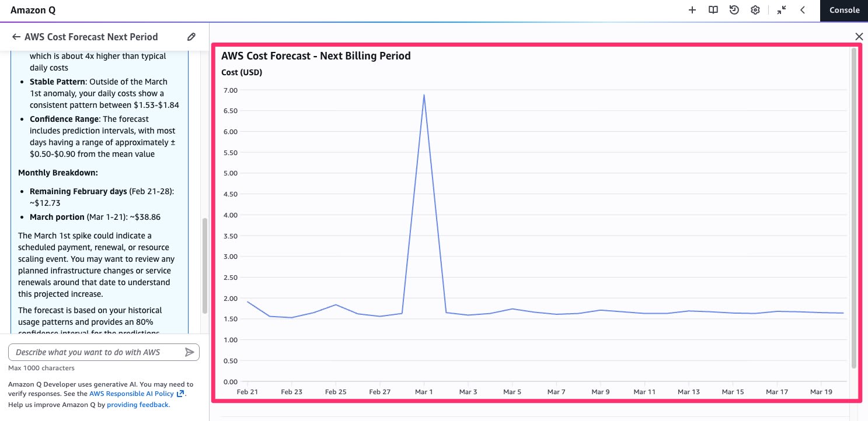Screen dimensions: 868x421
Task: Open the book icon in the header
Action: [x=713, y=10]
